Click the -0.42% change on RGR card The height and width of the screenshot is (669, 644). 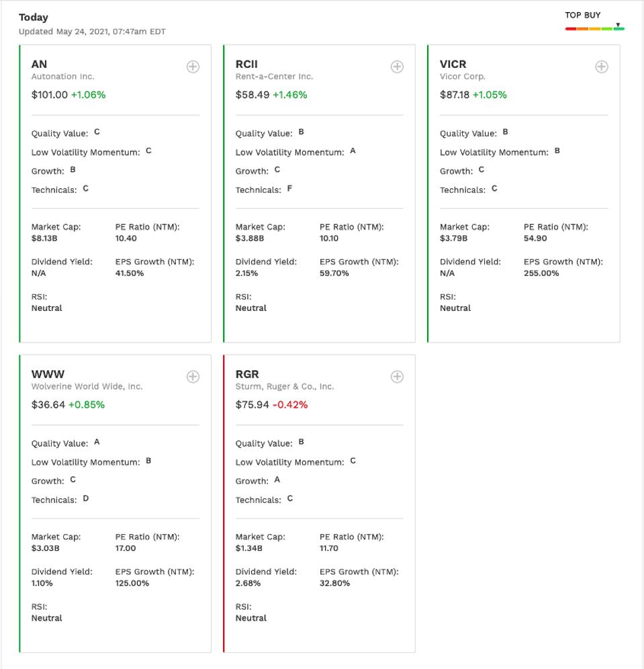pos(290,405)
